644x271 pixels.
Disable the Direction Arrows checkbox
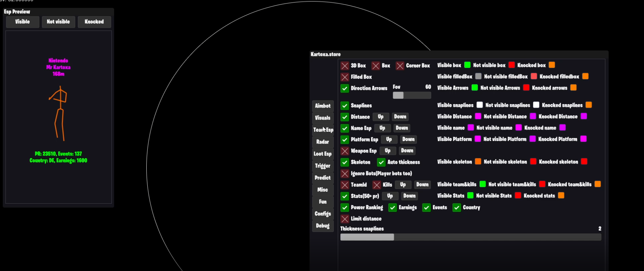pyautogui.click(x=345, y=88)
